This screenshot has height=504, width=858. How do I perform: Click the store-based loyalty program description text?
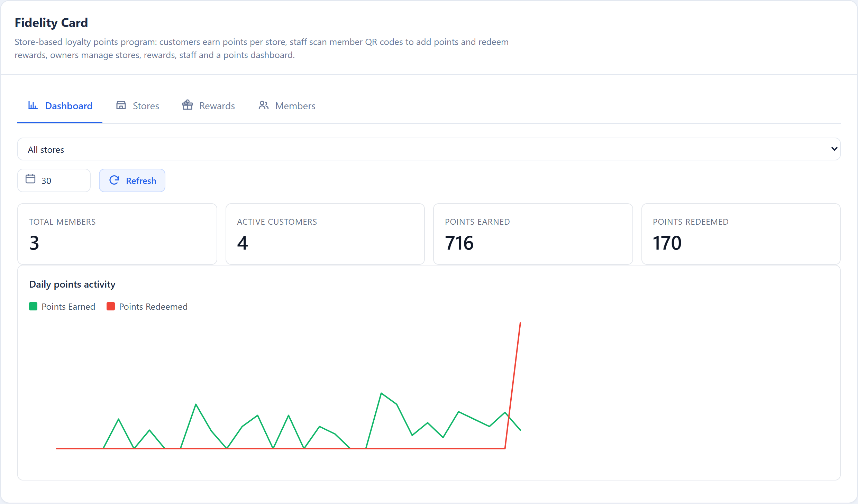pyautogui.click(x=262, y=48)
